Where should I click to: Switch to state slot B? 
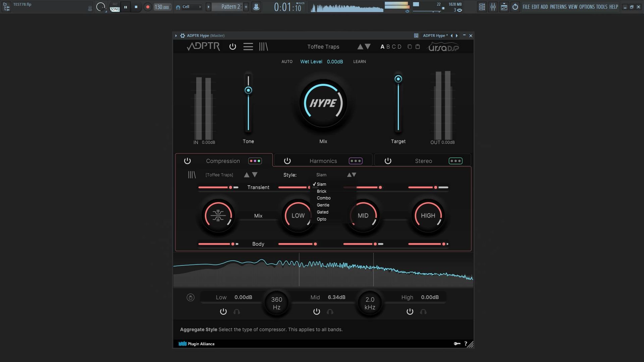388,47
